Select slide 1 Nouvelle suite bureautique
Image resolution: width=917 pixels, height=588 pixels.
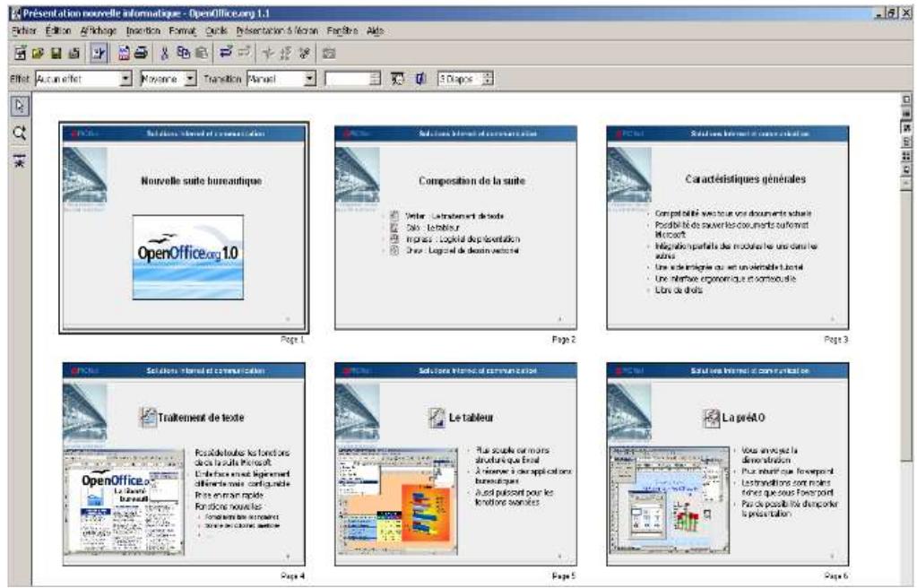tap(185, 228)
